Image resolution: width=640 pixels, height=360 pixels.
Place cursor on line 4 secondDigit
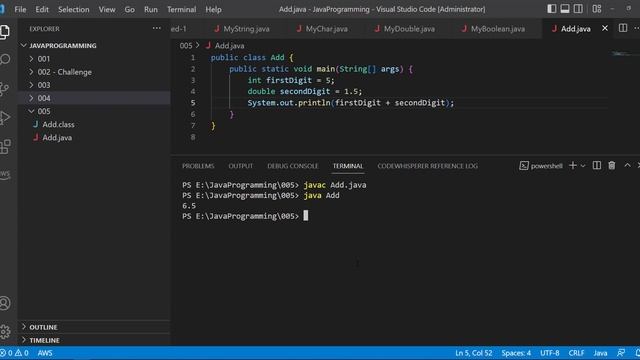point(305,91)
